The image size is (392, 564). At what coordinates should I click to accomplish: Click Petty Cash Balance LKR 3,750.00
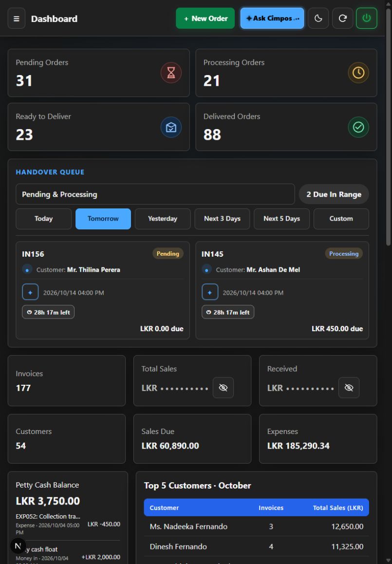click(x=48, y=501)
